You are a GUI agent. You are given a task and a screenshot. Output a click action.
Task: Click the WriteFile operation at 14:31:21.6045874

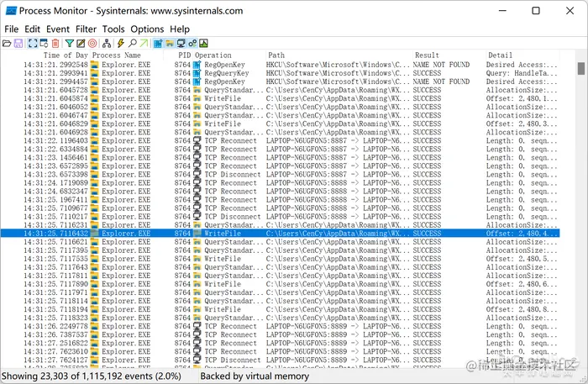(x=223, y=98)
